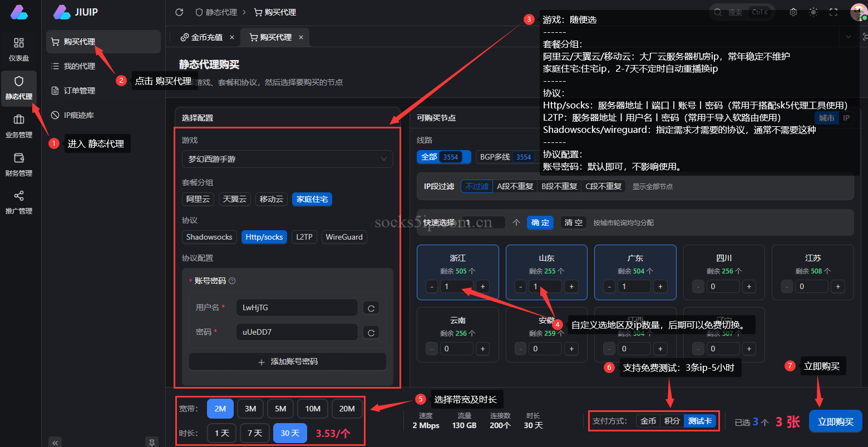This screenshot has width=868, height=447.
Task: Increase 浙江 node count with plus stepper
Action: [482, 286]
